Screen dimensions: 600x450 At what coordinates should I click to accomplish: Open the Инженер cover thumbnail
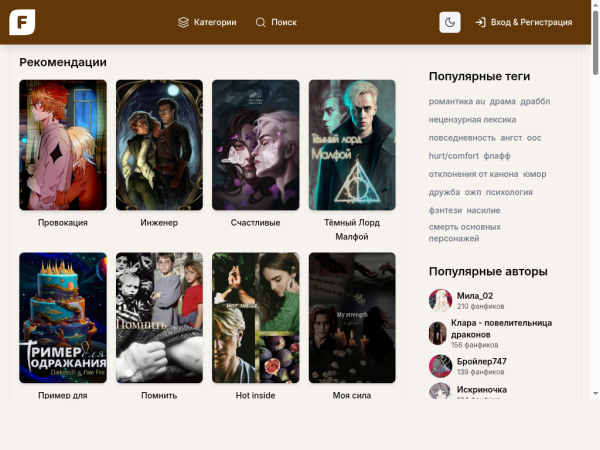[x=160, y=145]
